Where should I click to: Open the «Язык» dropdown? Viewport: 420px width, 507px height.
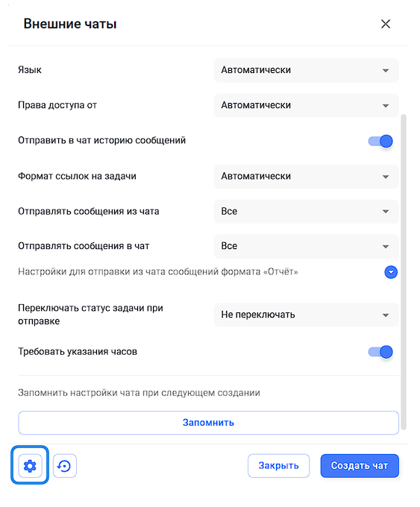(x=306, y=70)
